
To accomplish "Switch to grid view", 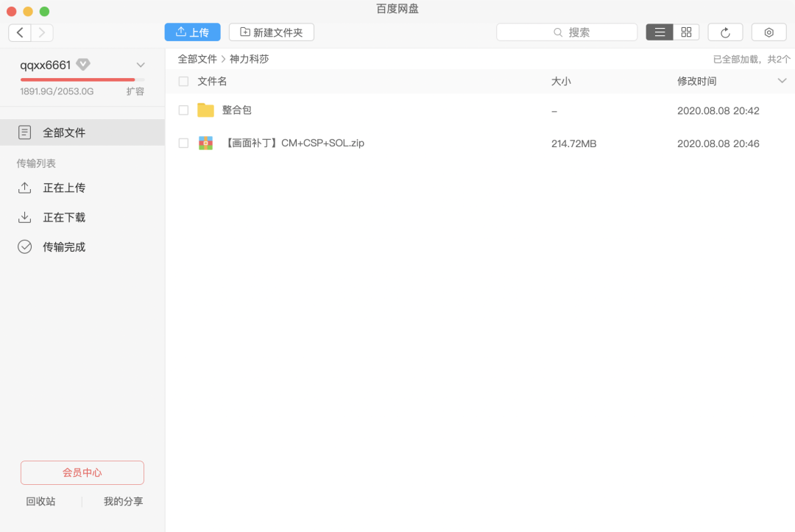I will point(686,32).
